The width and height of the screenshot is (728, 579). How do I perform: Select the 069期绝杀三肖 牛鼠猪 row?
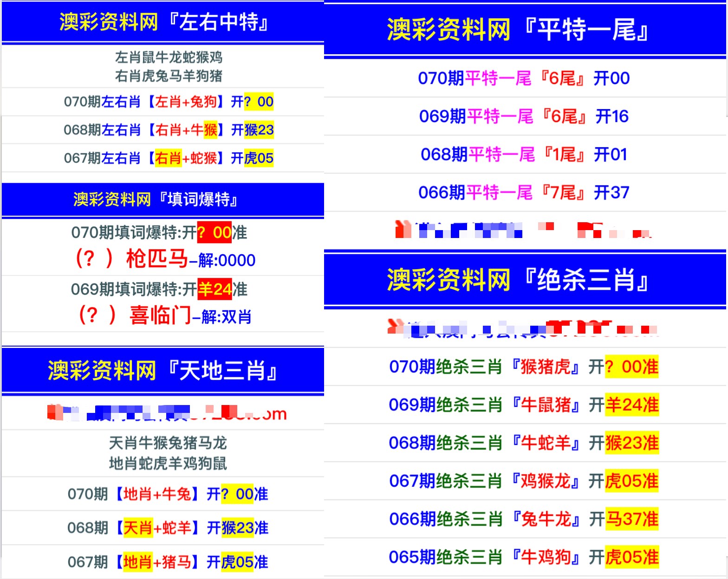(524, 405)
